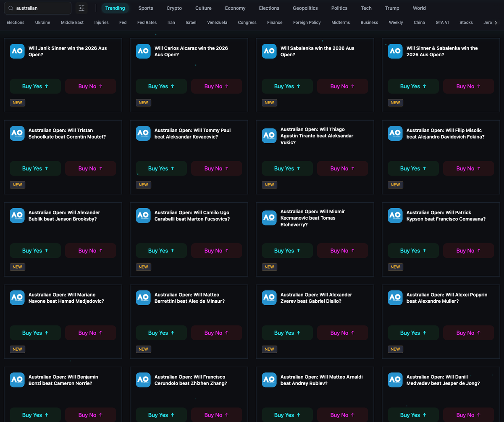Select the Crypto category tab
The height and width of the screenshot is (422, 504).
tap(174, 8)
